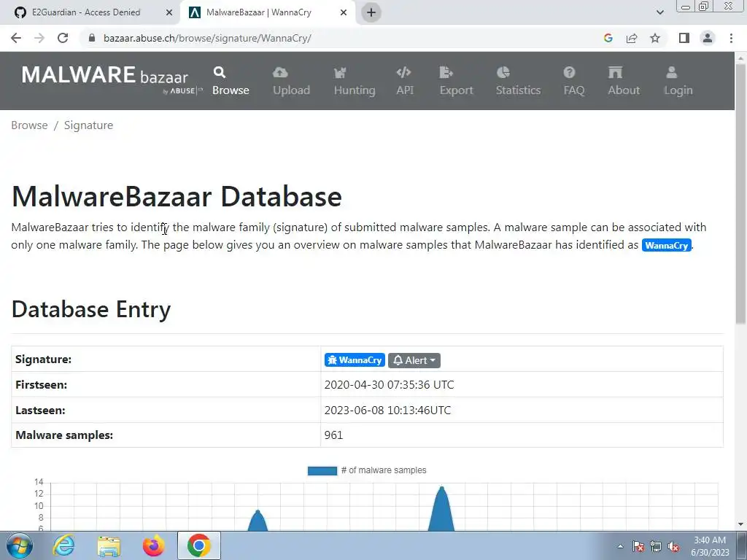The height and width of the screenshot is (560, 747).
Task: Click Browse text in navigation bar
Action: click(231, 90)
